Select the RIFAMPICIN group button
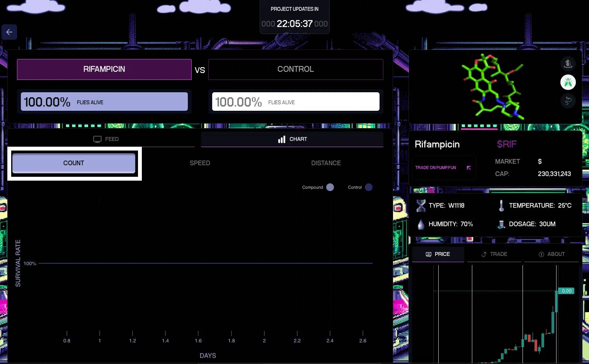The image size is (589, 364). point(104,69)
